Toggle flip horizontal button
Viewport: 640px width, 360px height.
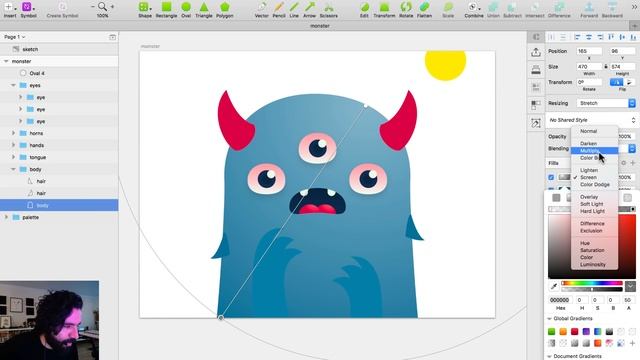pos(616,82)
